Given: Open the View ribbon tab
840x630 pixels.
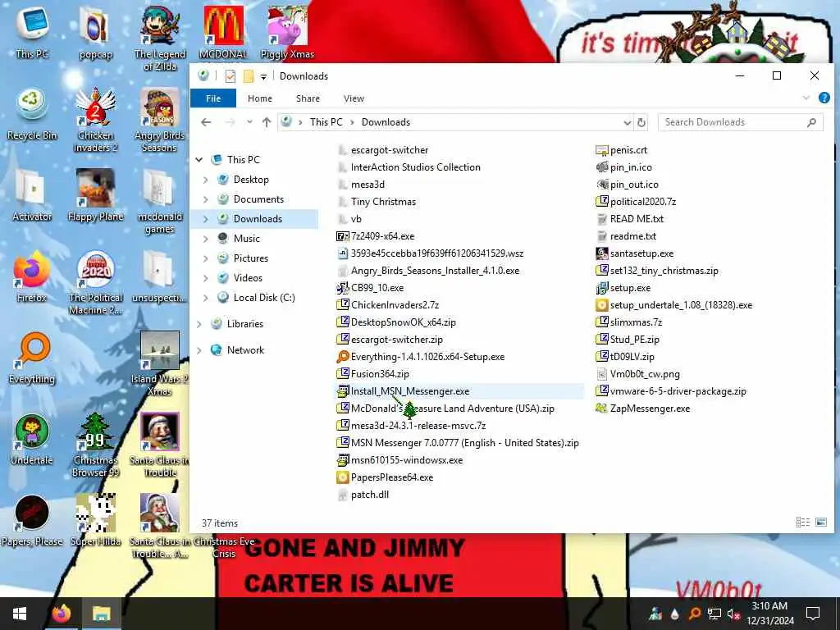Looking at the screenshot, I should [x=354, y=98].
